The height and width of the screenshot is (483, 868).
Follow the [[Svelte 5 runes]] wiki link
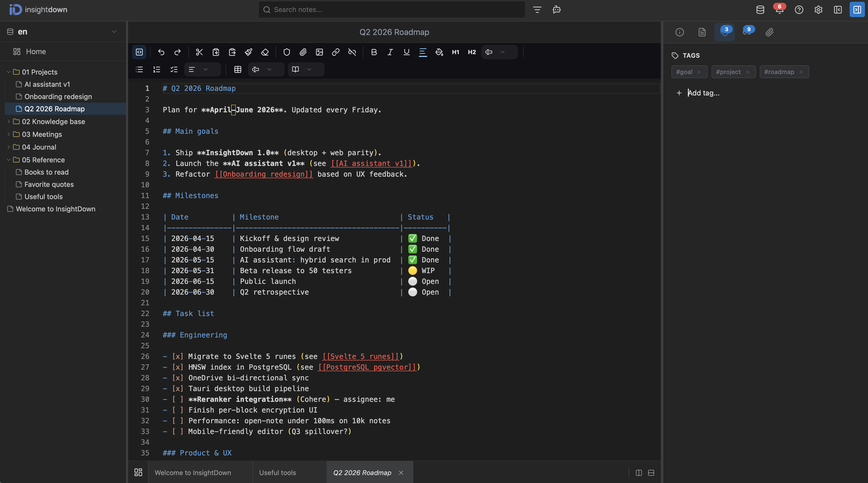click(360, 356)
